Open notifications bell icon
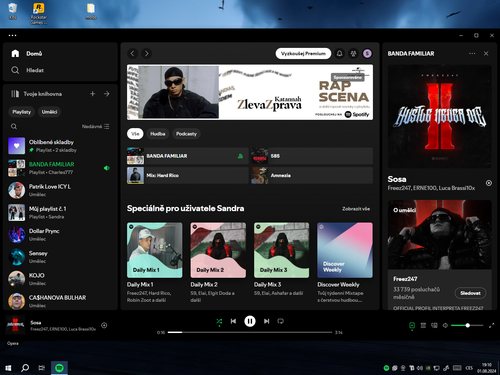 click(339, 53)
